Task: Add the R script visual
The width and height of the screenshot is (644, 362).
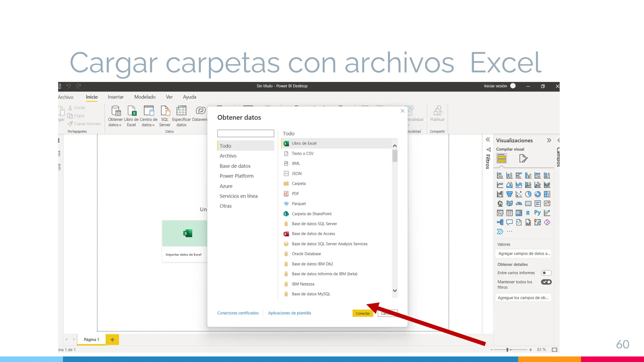Action: [528, 213]
